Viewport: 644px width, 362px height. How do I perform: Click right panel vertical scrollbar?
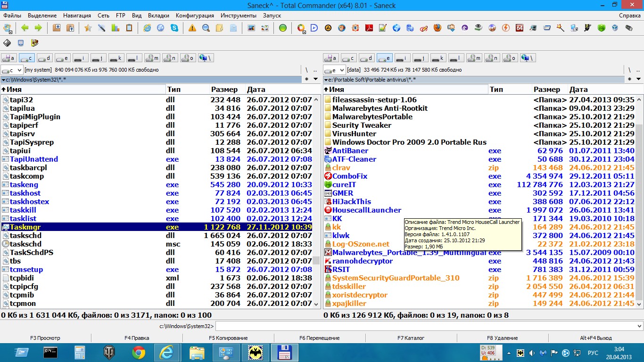639,201
